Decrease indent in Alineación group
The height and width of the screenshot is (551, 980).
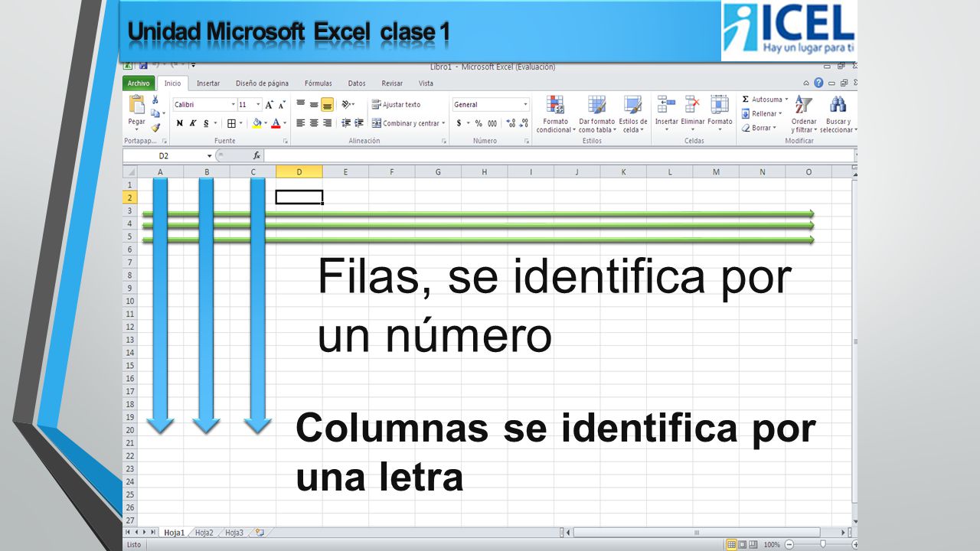(346, 123)
